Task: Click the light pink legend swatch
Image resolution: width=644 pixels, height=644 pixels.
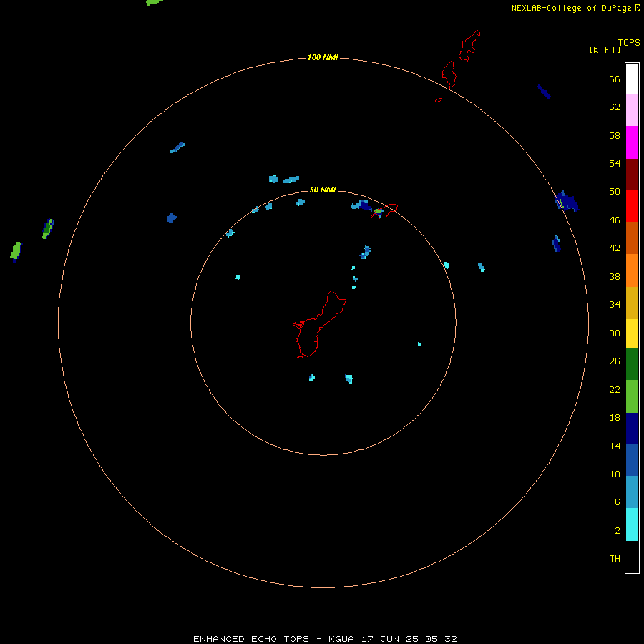Action: tap(632, 109)
